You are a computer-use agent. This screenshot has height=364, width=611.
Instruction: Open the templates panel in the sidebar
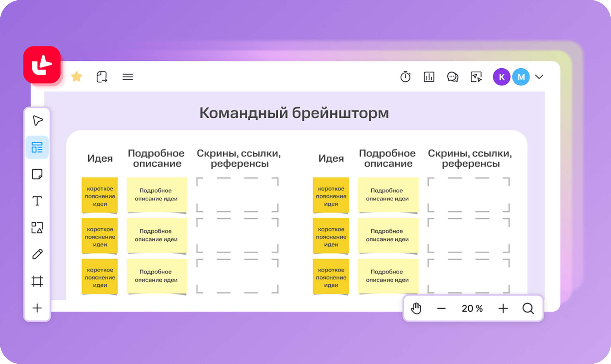point(37,147)
